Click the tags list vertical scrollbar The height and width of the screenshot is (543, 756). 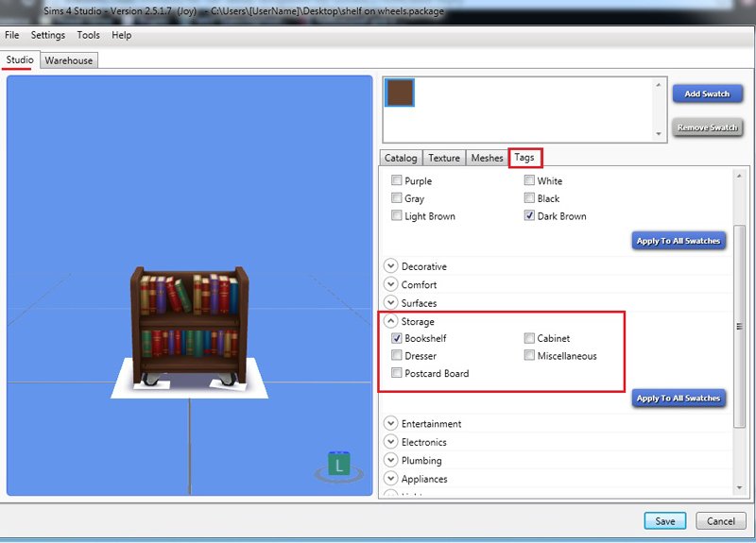coord(740,326)
